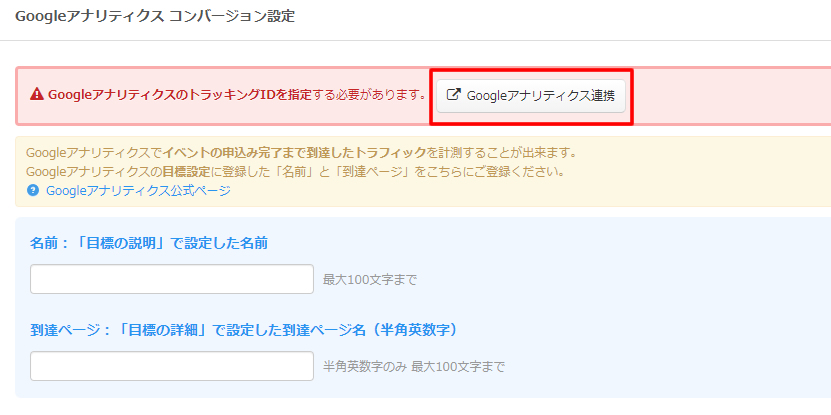Click the blue question mark help icon

coord(33,190)
